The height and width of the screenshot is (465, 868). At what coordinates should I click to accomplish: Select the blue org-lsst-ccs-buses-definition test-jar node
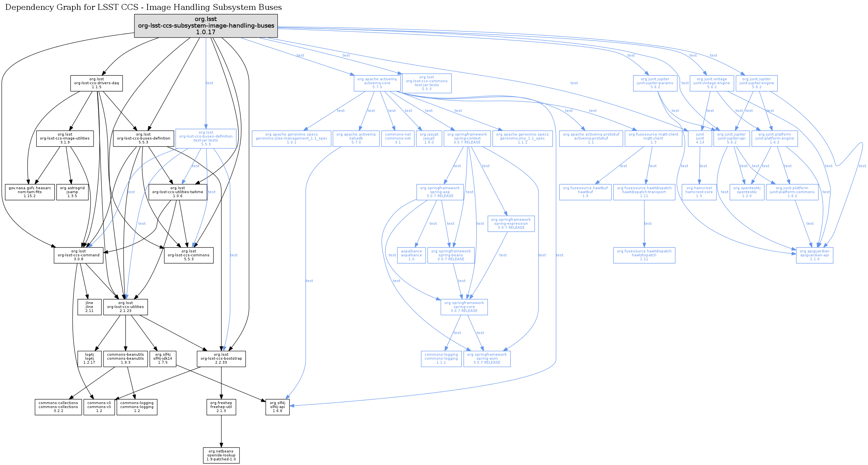[206, 139]
